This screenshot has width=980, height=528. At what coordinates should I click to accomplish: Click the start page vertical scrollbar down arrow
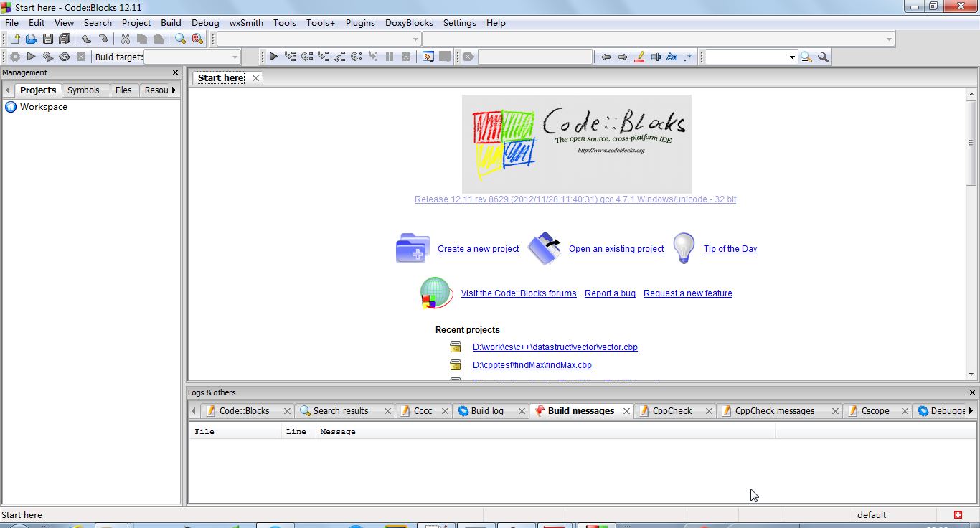(971, 374)
